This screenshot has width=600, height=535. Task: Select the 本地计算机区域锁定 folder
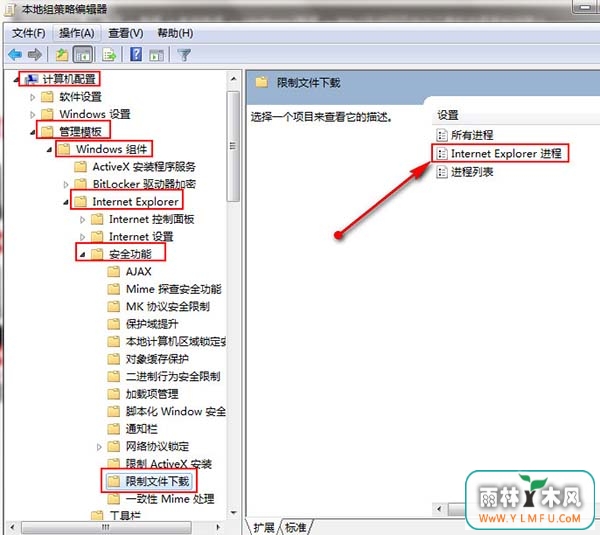[166, 341]
